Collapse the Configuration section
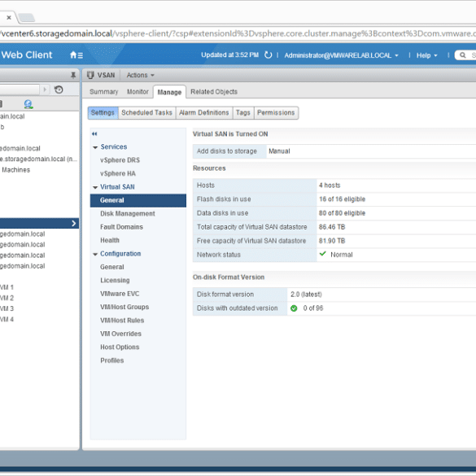Image resolution: width=476 pixels, height=476 pixels. (x=95, y=254)
